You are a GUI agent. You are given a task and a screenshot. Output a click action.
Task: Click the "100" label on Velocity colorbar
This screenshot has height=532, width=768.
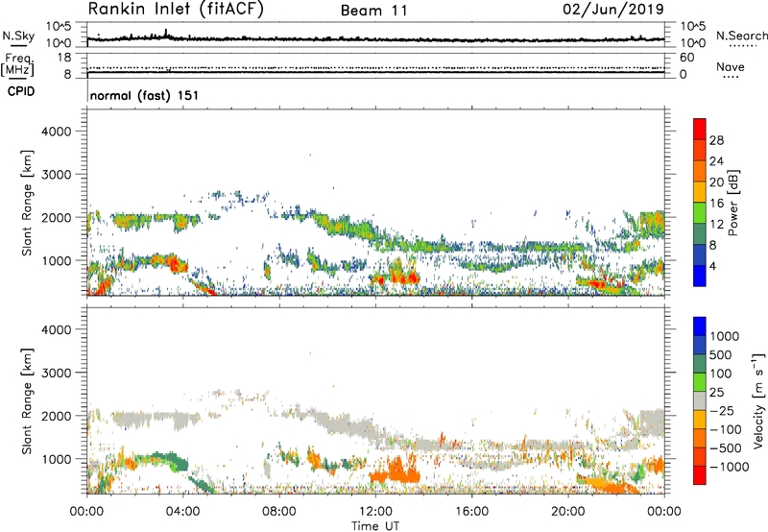click(723, 374)
